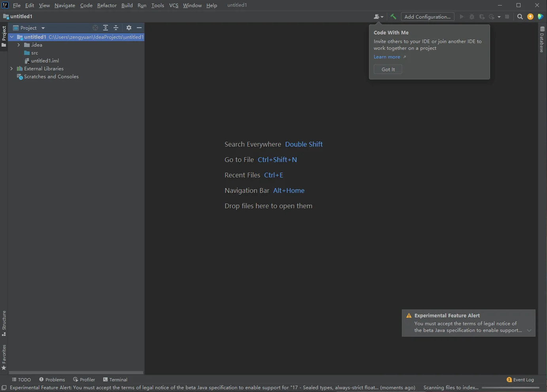Click Add Configuration... button

click(428, 17)
